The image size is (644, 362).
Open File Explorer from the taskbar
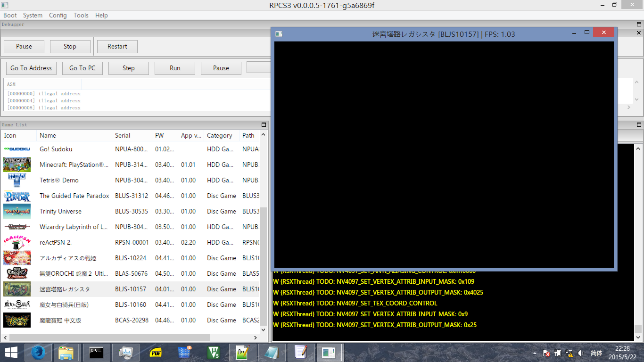click(x=66, y=353)
